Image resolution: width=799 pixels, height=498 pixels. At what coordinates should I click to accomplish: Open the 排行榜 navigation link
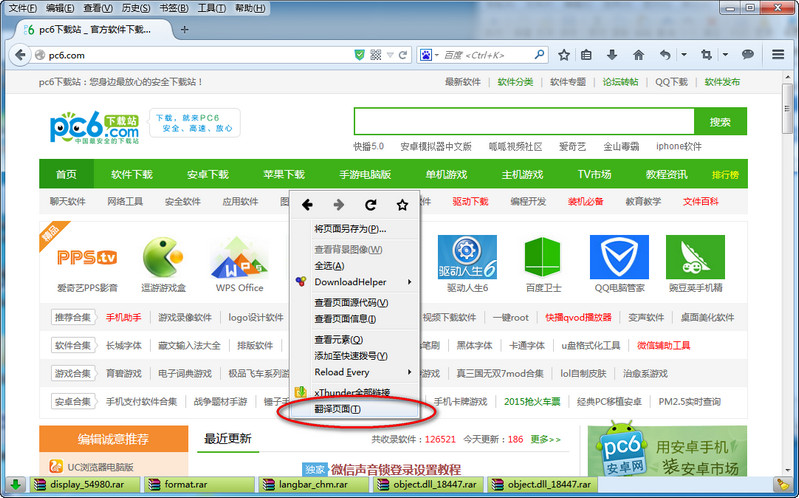coord(726,175)
